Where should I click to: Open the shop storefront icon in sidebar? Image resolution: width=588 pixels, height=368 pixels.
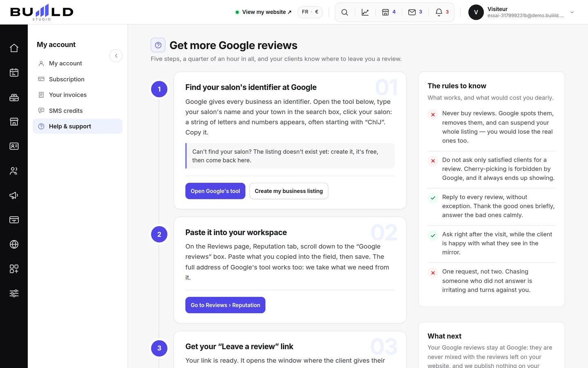coord(14,122)
